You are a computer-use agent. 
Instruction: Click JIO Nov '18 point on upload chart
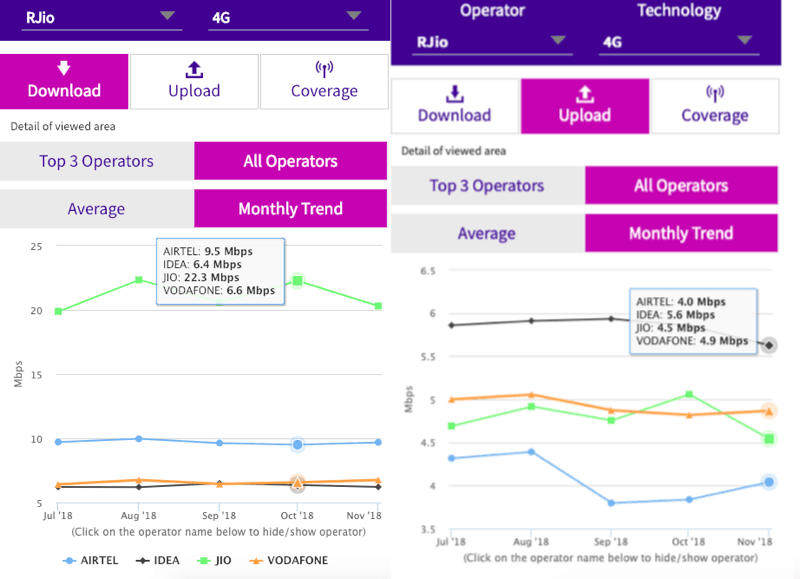tap(769, 439)
